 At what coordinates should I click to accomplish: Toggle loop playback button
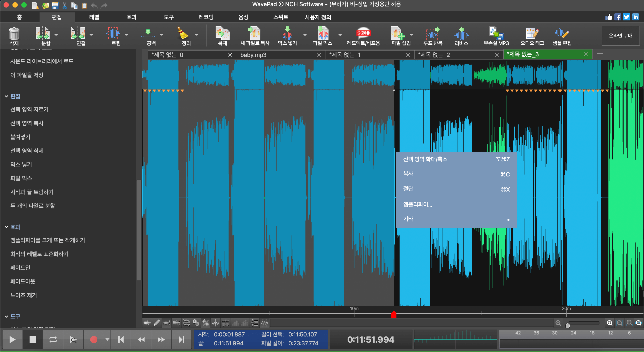[53, 340]
